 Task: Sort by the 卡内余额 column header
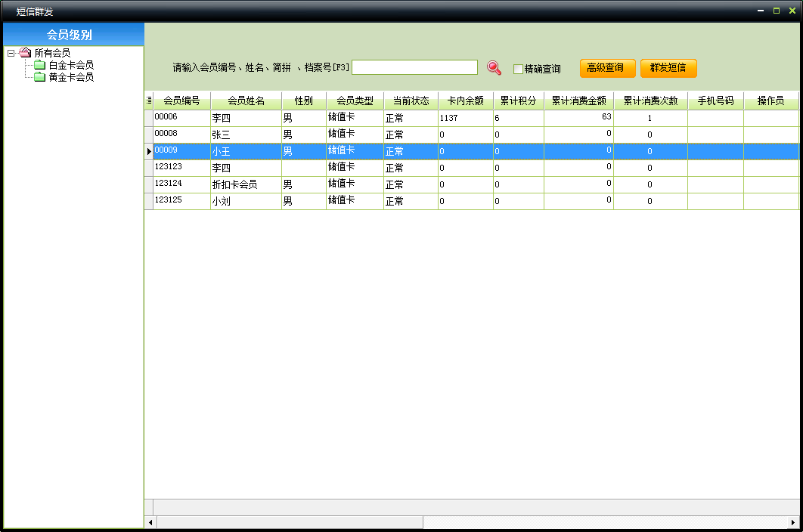[466, 101]
